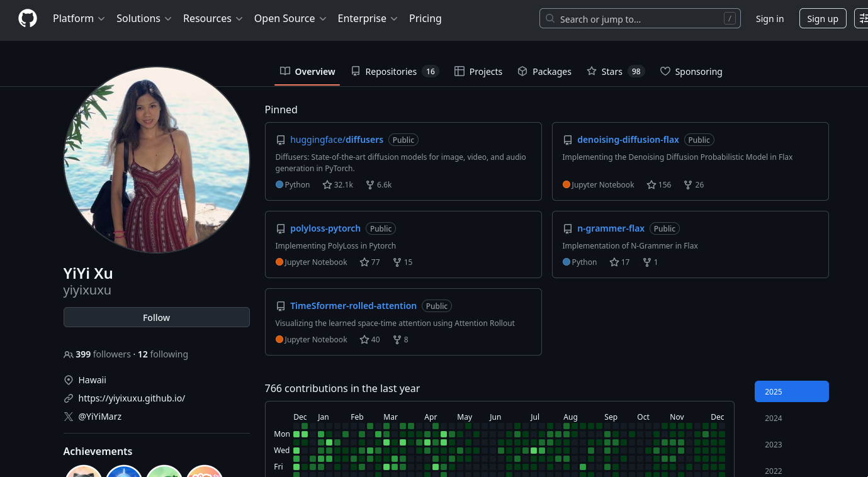Open the Packages tab

(544, 71)
